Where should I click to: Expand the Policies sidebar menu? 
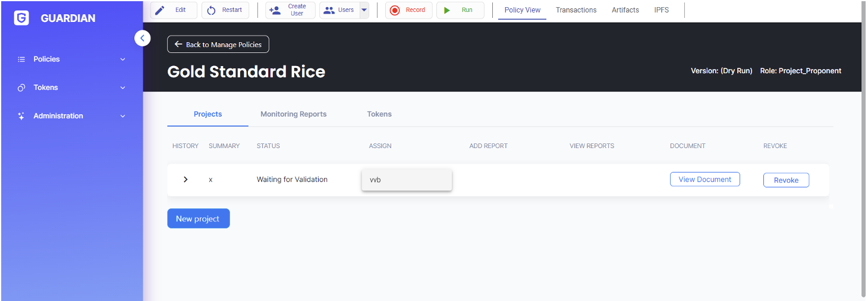(71, 59)
